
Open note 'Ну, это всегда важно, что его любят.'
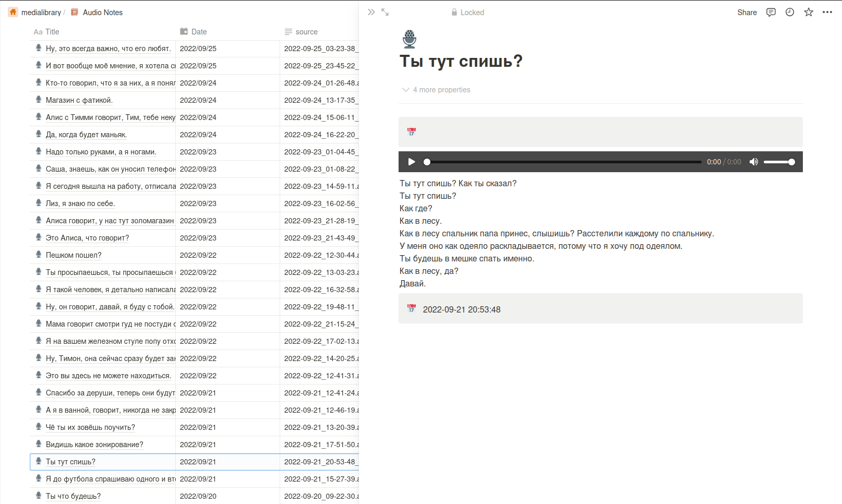point(108,49)
